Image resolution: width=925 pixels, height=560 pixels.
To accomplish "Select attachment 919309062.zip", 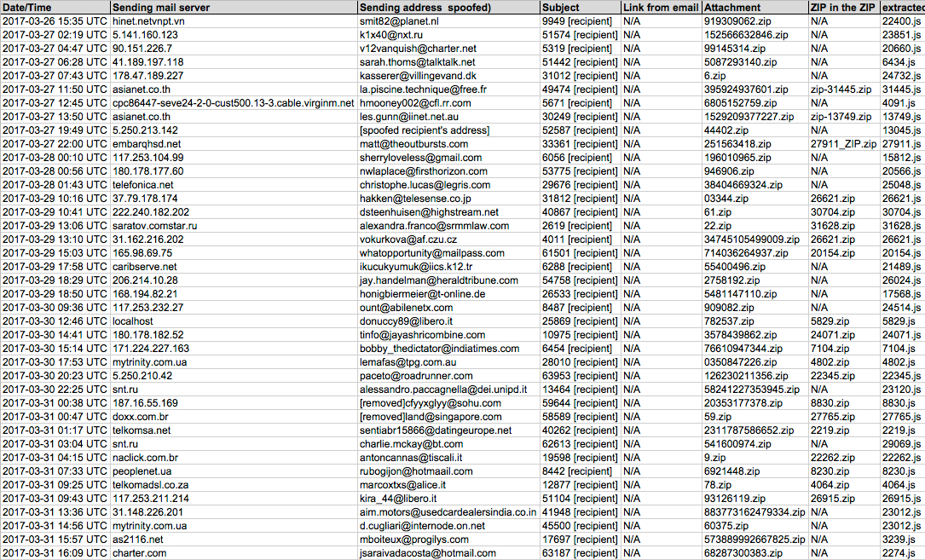I will 754,21.
